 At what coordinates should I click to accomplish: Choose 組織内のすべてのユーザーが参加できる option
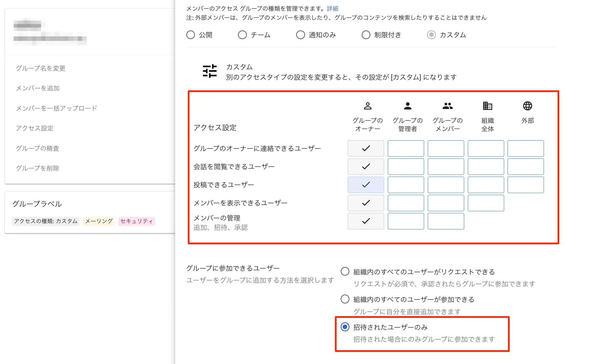345,299
